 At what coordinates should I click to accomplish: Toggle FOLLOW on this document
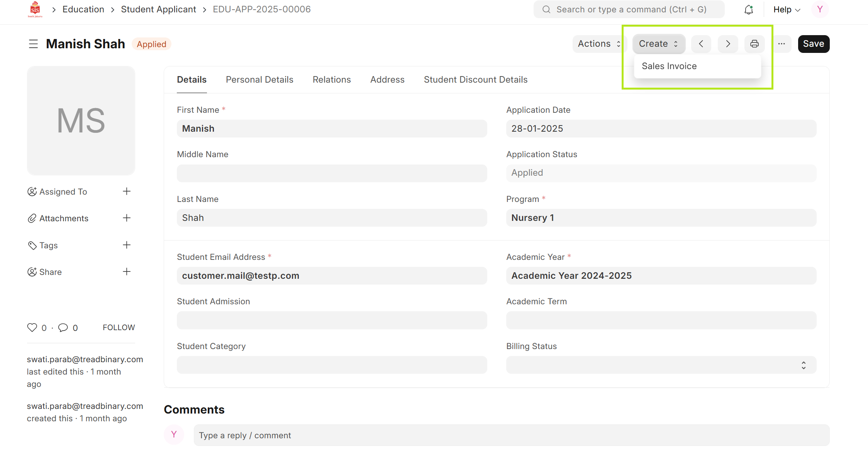(x=119, y=327)
